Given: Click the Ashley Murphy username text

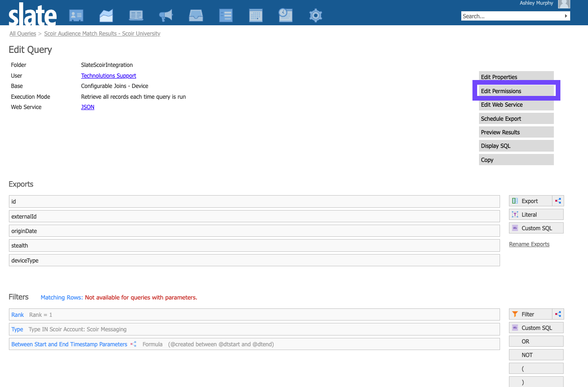Looking at the screenshot, I should coord(537,3).
